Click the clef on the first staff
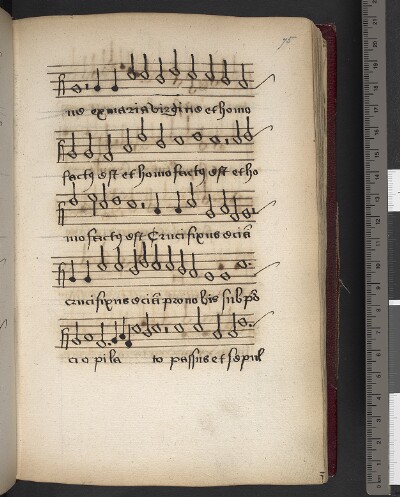 (x=61, y=85)
